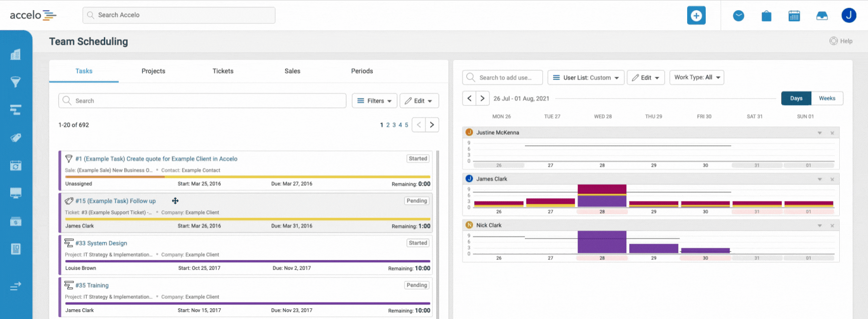Switch to the Projects tab
This screenshot has height=319, width=868.
coord(153,71)
